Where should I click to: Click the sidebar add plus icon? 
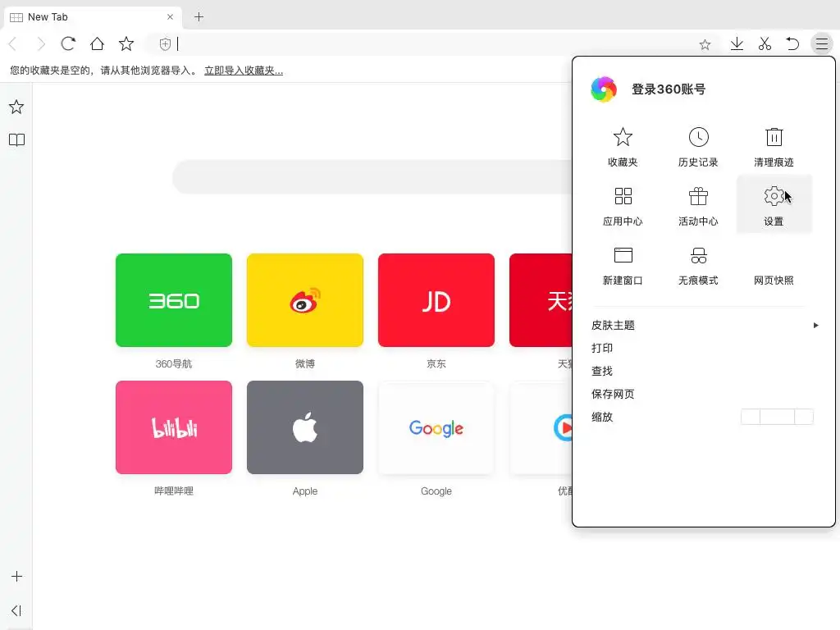tap(16, 577)
